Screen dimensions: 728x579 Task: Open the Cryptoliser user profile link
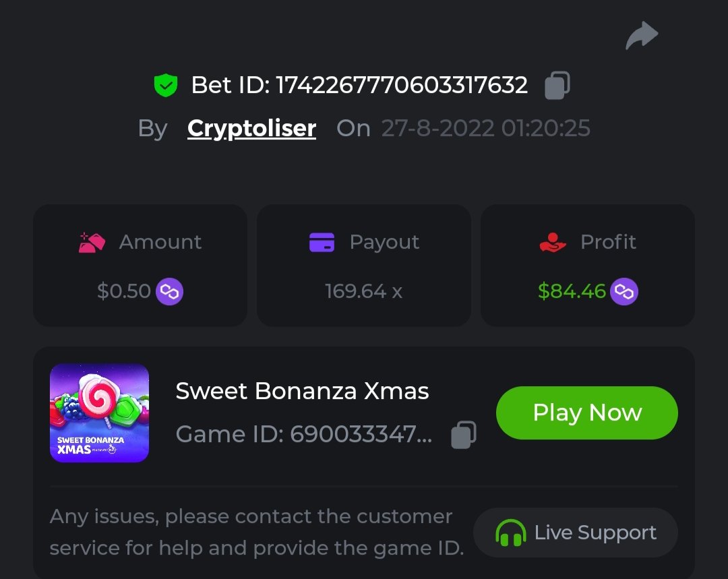[251, 128]
